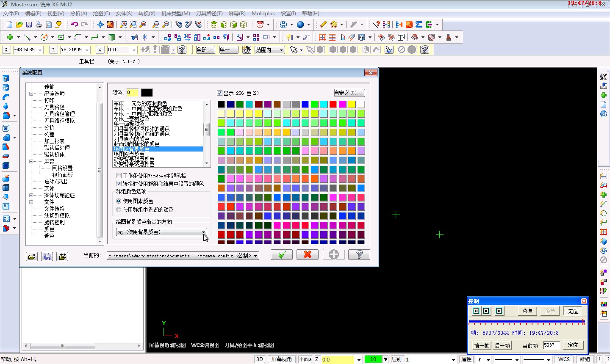Click the Undo arrow icon
The width and height of the screenshot is (610, 364).
tap(75, 25)
